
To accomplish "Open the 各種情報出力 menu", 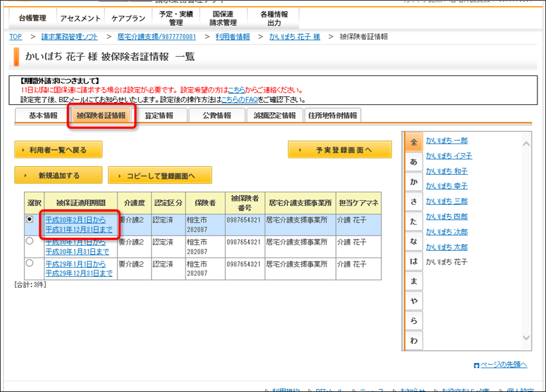I will tap(274, 18).
